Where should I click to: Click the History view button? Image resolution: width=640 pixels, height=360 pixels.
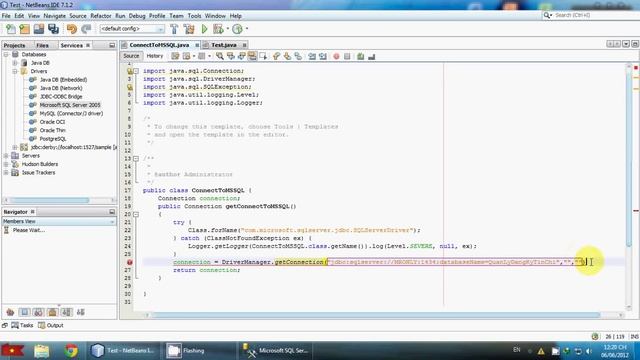tap(155, 56)
